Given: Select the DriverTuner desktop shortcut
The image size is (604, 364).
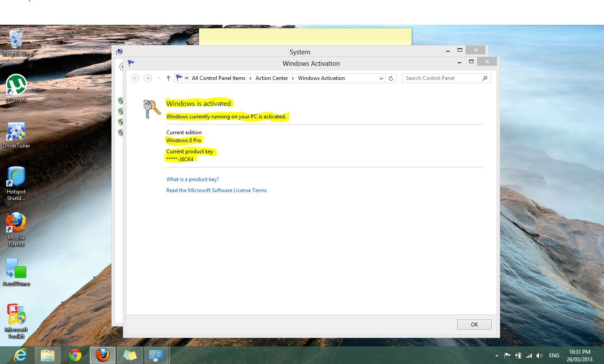Looking at the screenshot, I should coord(16,135).
